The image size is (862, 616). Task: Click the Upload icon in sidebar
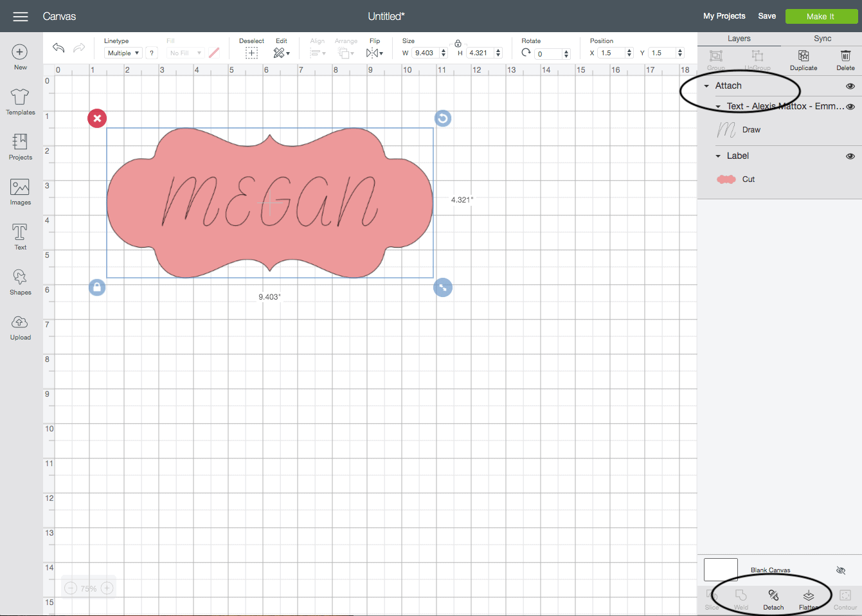tap(20, 327)
